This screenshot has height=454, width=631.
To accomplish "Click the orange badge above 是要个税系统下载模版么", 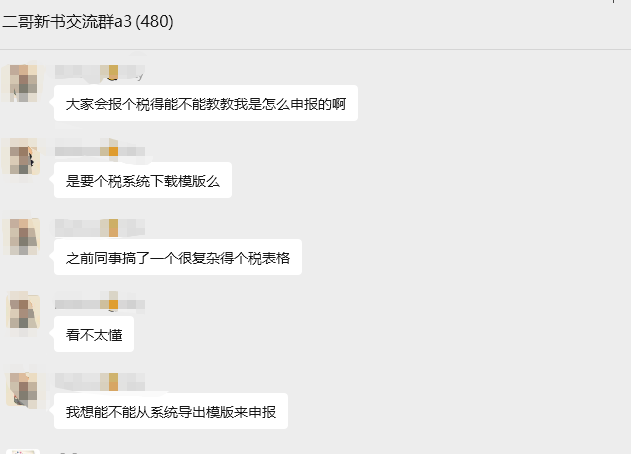I will (113, 150).
